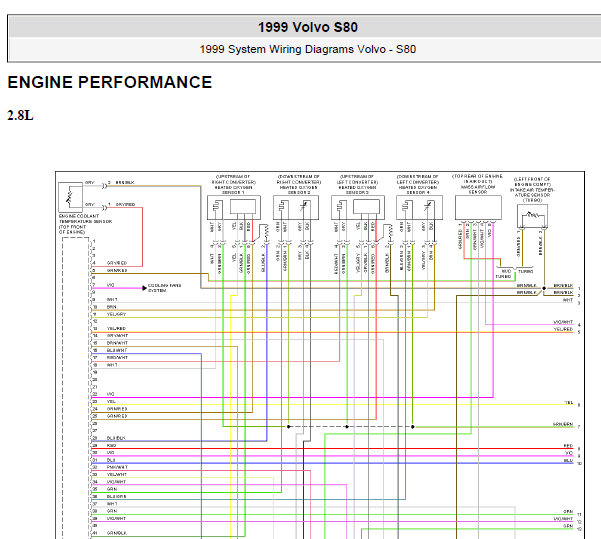Image resolution: width=601 pixels, height=539 pixels.
Task: Click the splice dot on the BRN/BLK wire
Action: [x=544, y=288]
